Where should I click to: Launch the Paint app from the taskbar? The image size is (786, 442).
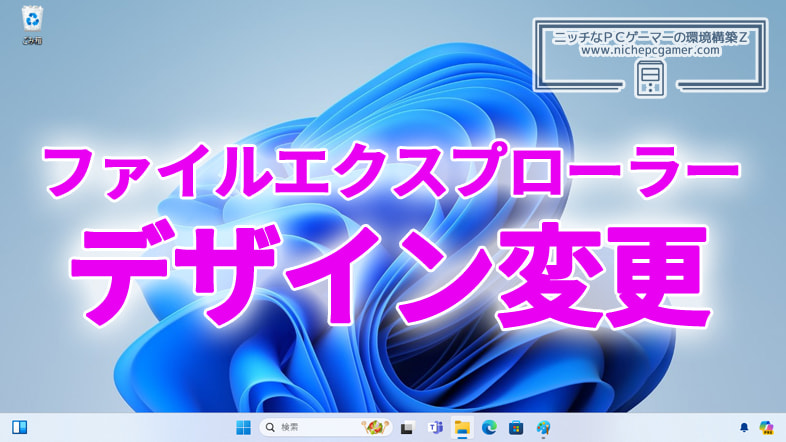coord(543,427)
